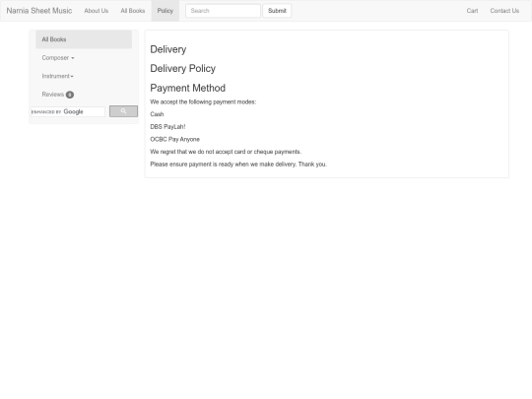Click the text 'We accept the following payment modes:'

click(x=203, y=102)
